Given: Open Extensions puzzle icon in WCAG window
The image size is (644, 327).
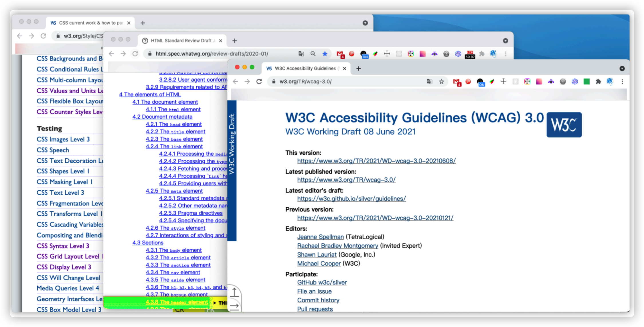Looking at the screenshot, I should 598,82.
